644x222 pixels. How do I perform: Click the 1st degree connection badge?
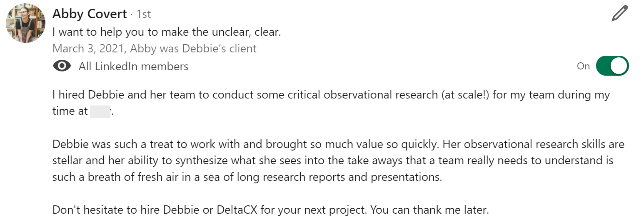coord(144,14)
